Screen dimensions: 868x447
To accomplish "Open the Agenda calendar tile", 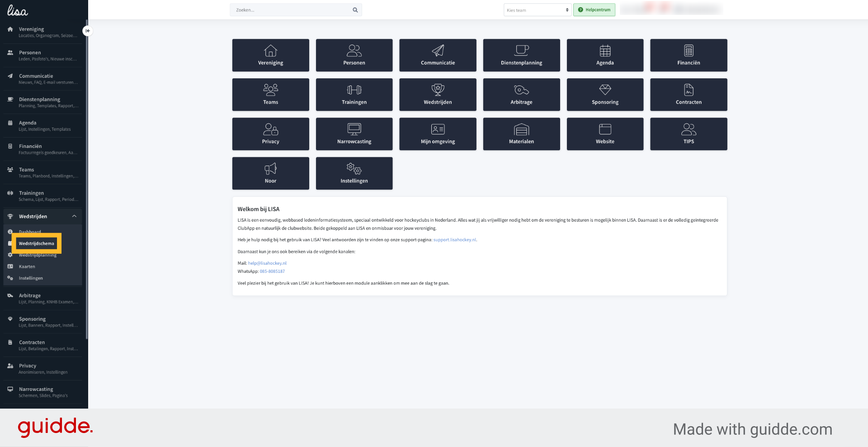I will [605, 55].
